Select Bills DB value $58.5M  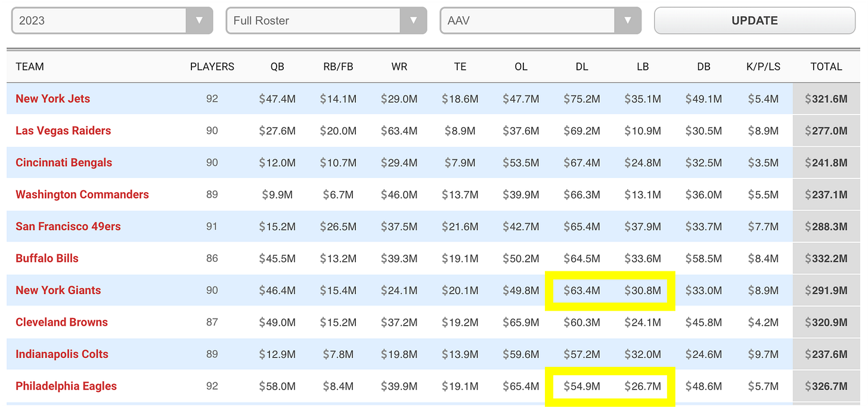click(x=704, y=258)
